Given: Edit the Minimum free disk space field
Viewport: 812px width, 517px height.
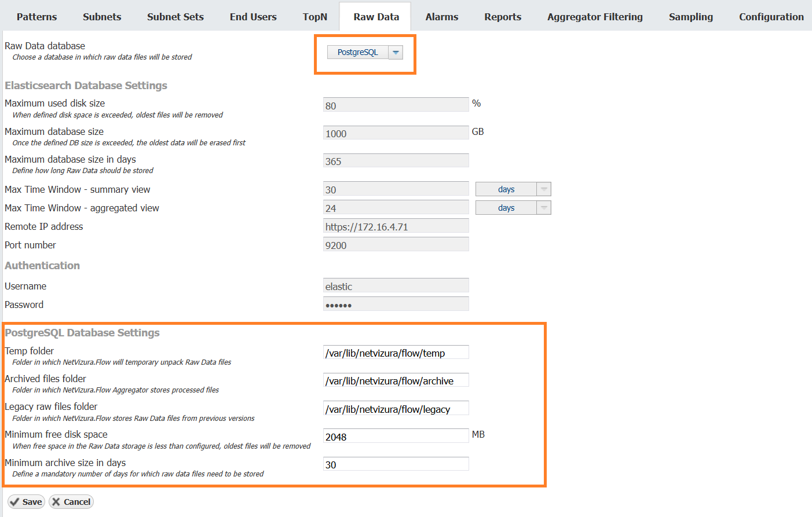Looking at the screenshot, I should click(x=396, y=437).
